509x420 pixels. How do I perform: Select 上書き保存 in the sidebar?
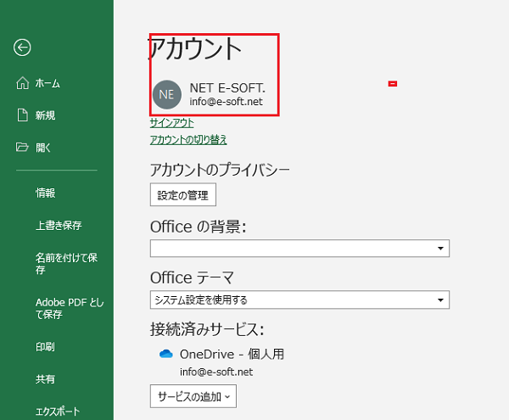pos(59,225)
